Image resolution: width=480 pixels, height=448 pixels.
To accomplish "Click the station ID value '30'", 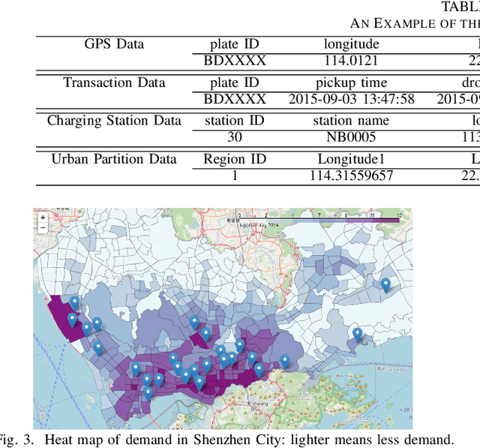I will coord(235,137).
